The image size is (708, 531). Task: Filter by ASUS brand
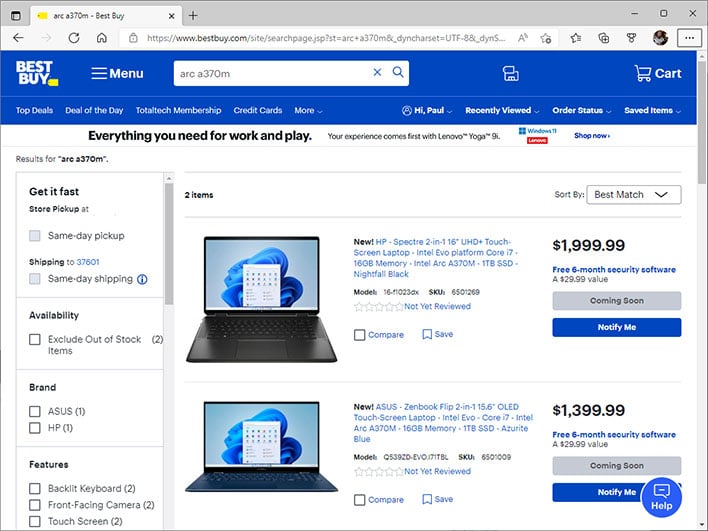pos(35,411)
